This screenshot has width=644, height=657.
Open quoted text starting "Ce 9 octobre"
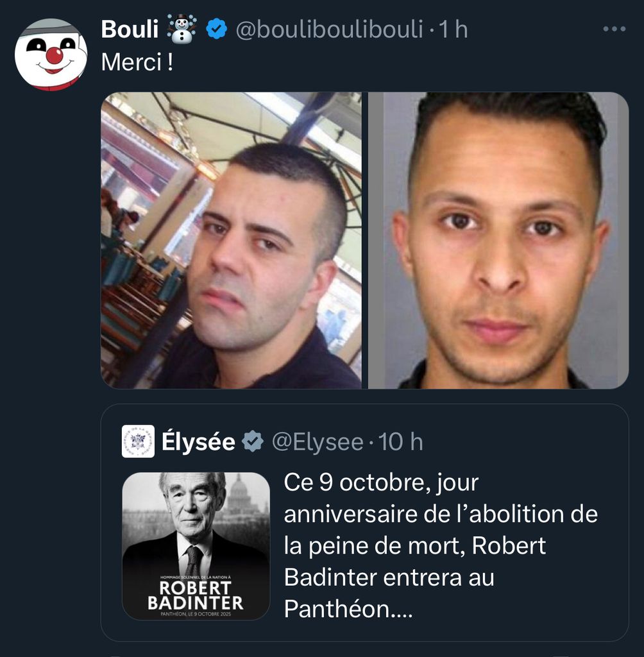click(x=441, y=545)
